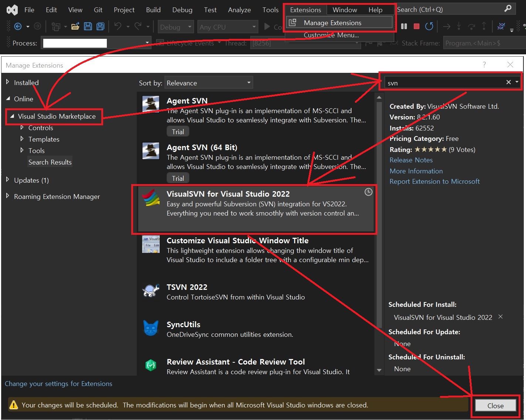Open the File menu
The height and width of the screenshot is (420, 526).
coord(29,10)
